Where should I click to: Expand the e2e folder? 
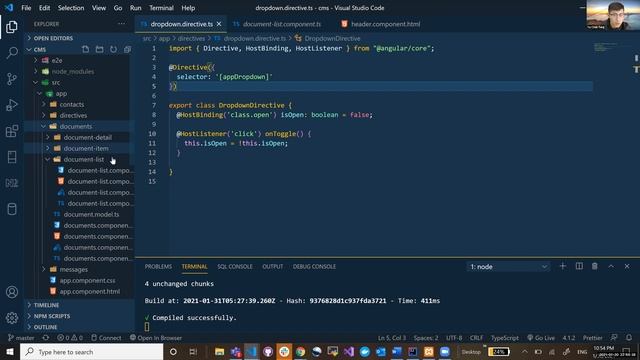[x=57, y=60]
